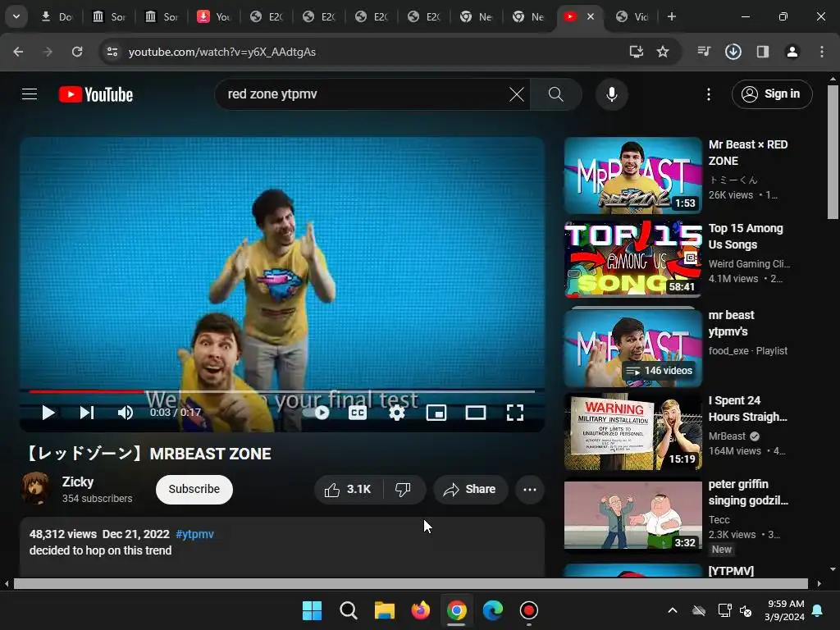Screen dimensions: 840x630
Task: Dislike this video
Action: [404, 489]
